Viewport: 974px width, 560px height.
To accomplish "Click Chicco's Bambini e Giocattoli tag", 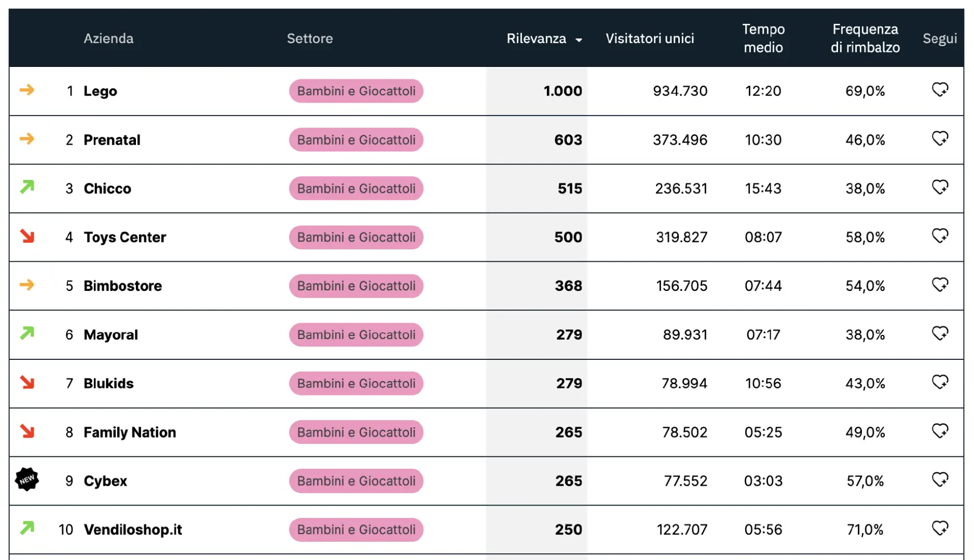I will [x=356, y=189].
